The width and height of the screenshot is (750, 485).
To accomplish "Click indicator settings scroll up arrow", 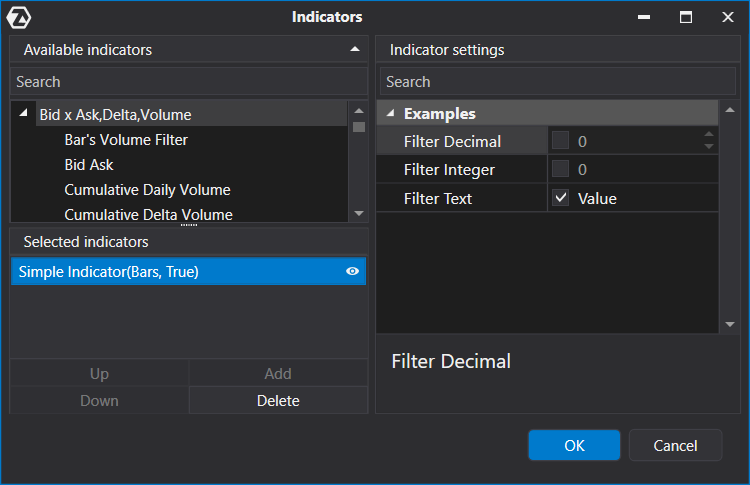I will (x=730, y=110).
